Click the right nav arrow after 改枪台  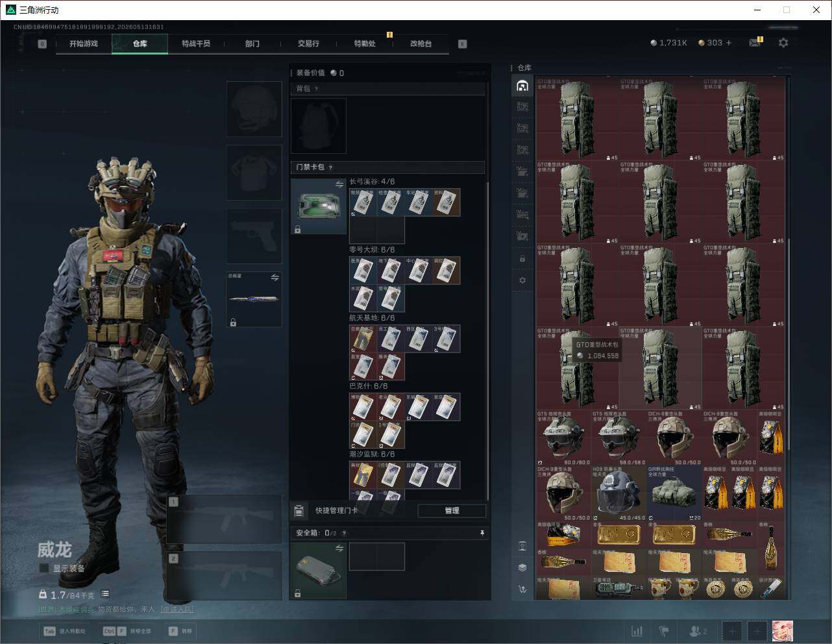[463, 44]
